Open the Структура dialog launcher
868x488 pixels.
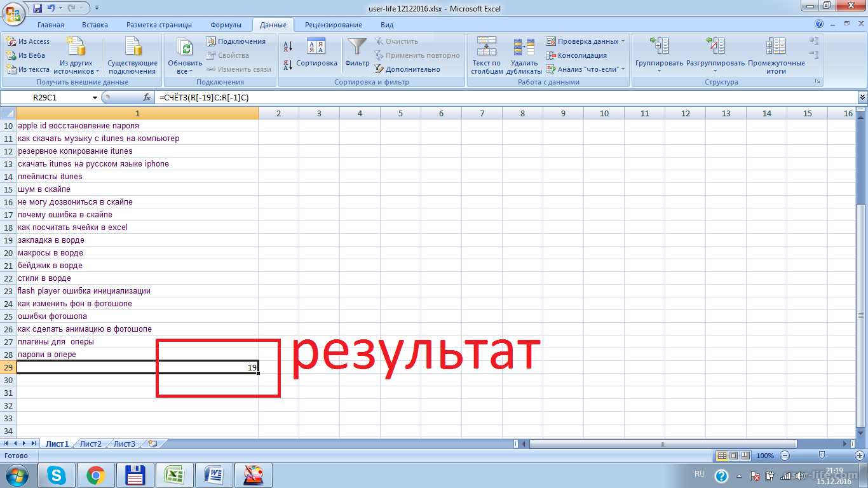click(818, 82)
